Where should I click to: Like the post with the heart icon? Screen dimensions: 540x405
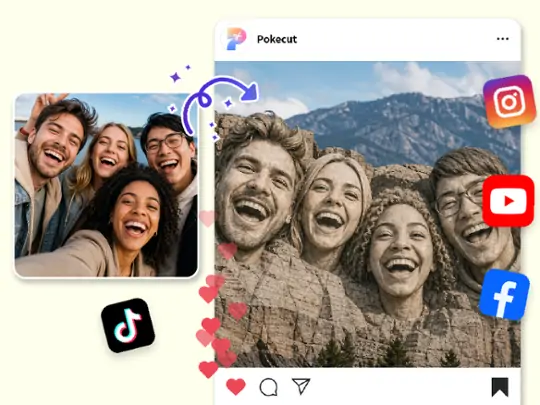[236, 386]
